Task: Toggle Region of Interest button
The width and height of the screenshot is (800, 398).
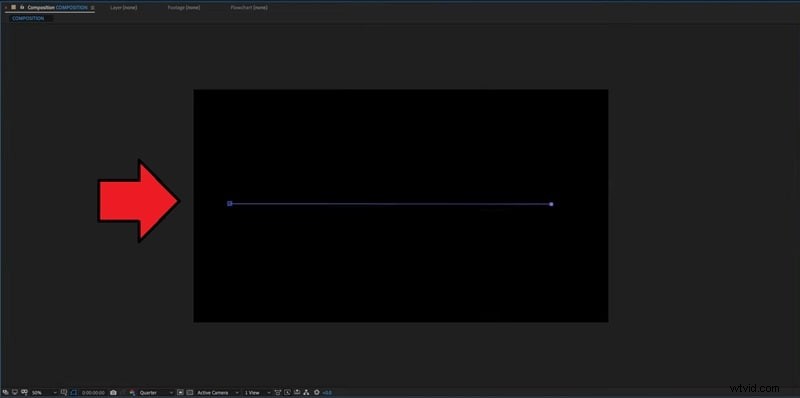Action: coord(180,392)
